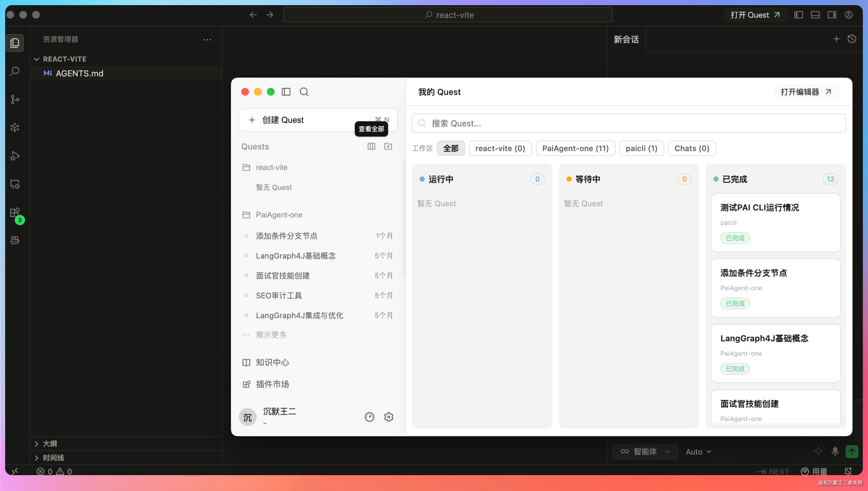This screenshot has width=868, height=491.
Task: Open the Explorer view in activity bar
Action: (x=15, y=43)
